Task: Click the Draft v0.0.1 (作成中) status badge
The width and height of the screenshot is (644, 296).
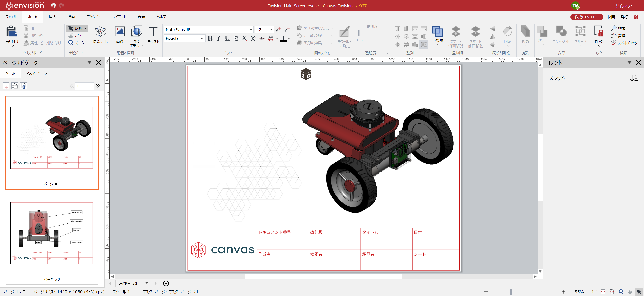Action: point(586,17)
